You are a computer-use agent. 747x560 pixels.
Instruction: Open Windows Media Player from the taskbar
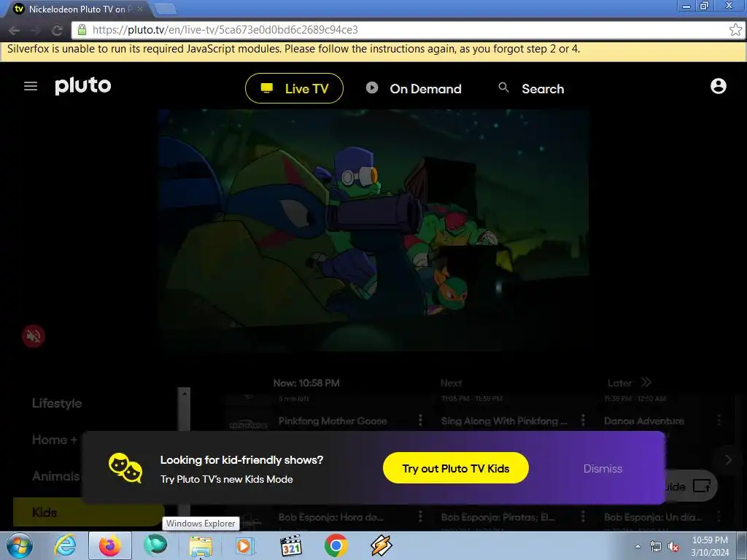(x=245, y=546)
